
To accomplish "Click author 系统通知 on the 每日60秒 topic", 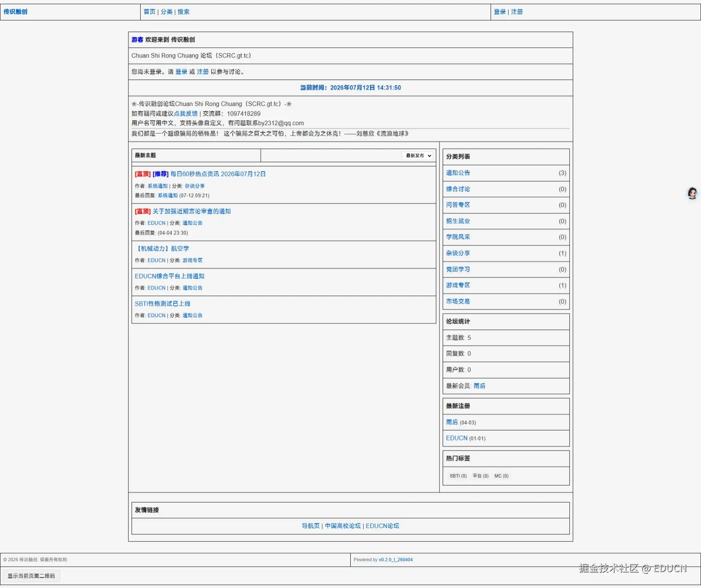I will tap(158, 186).
